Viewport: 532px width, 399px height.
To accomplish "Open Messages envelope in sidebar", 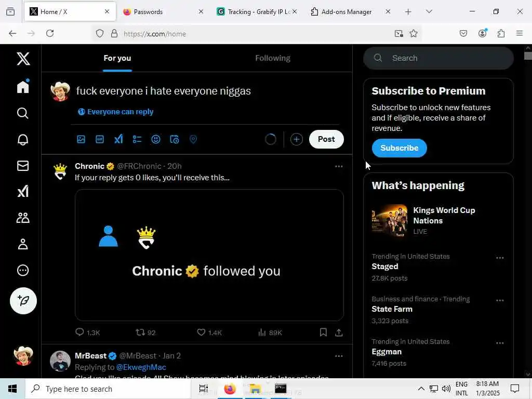I will pyautogui.click(x=23, y=166).
